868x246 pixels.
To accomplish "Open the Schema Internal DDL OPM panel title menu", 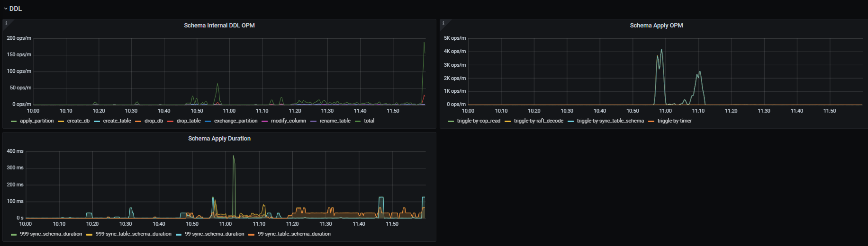I will 219,26.
